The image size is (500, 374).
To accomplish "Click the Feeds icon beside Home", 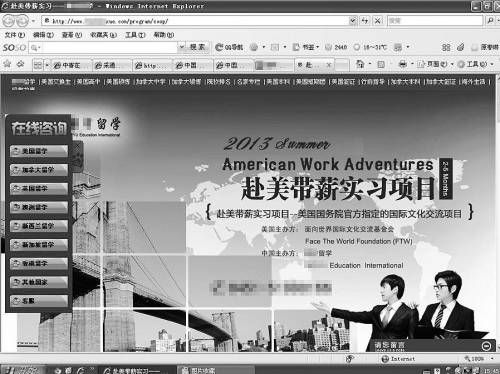I will pyautogui.click(x=381, y=64).
